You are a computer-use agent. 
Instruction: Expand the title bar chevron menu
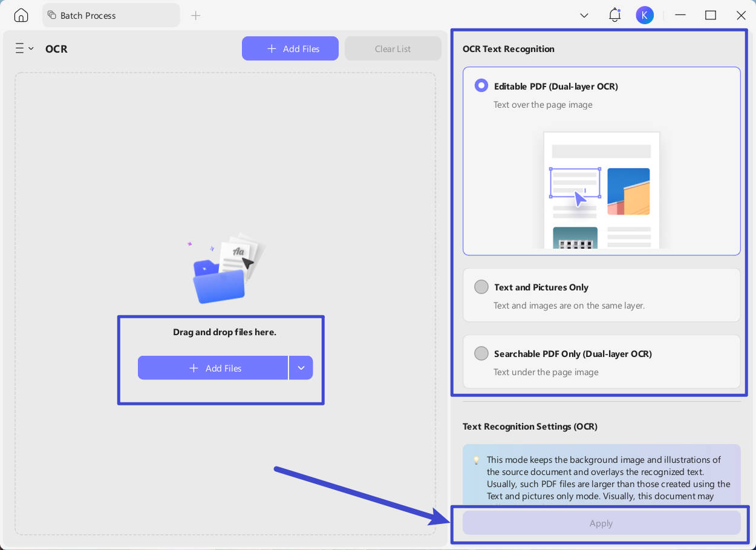coord(584,15)
